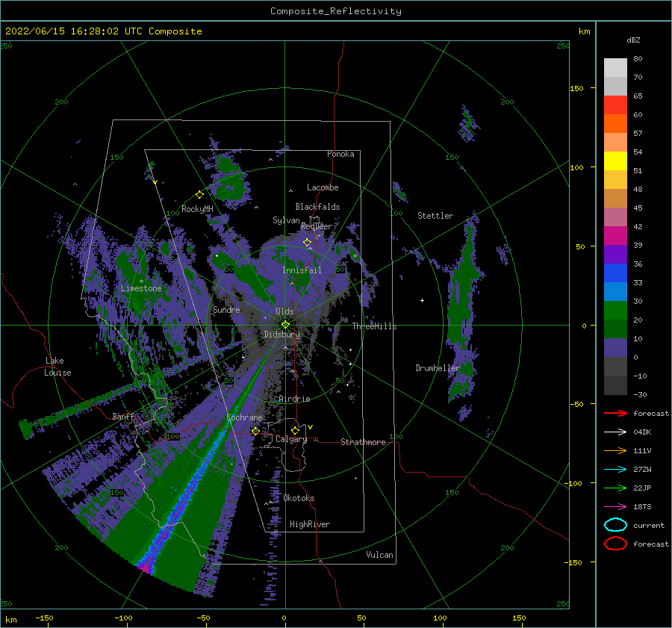
Task: Click the yellow diamond marker above Calgary
Action: [x=295, y=430]
